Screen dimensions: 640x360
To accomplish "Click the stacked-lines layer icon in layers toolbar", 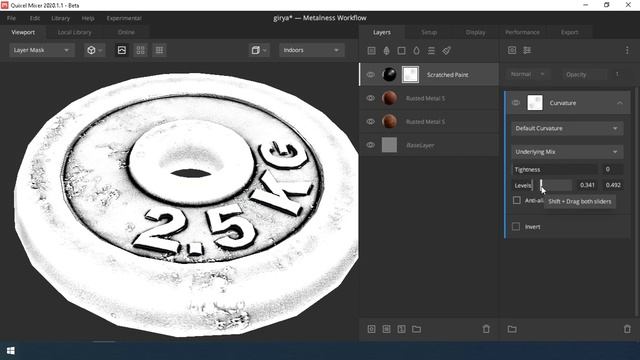I will tap(431, 51).
